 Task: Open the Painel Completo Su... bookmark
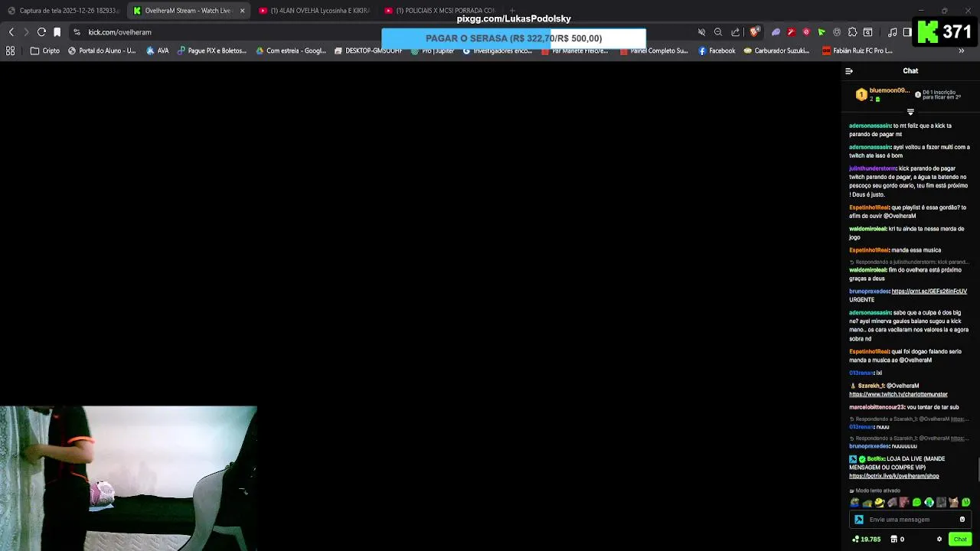tap(654, 51)
